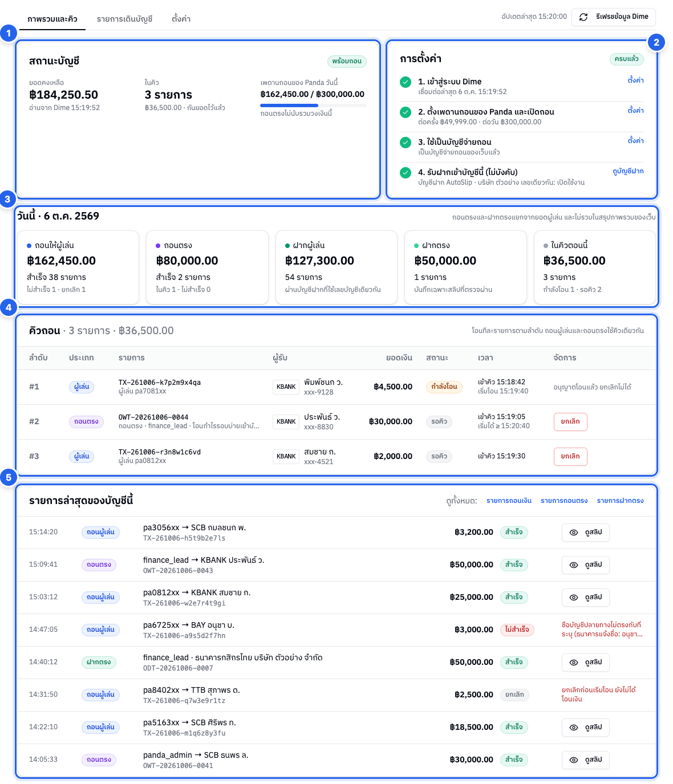This screenshot has height=784, width=673.
Task: Click ดูบัญชีฝาก link in setup panel
Action: 628,171
